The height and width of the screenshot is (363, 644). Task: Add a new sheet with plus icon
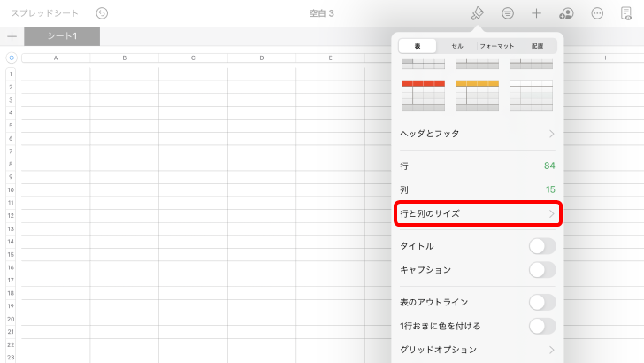point(11,36)
